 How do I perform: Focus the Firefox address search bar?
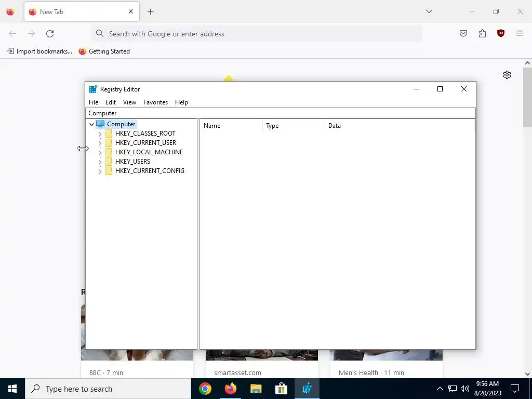point(257,34)
